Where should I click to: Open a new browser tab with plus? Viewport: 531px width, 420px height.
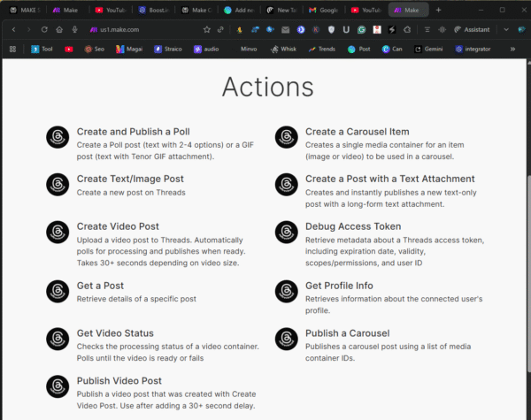[x=439, y=10]
